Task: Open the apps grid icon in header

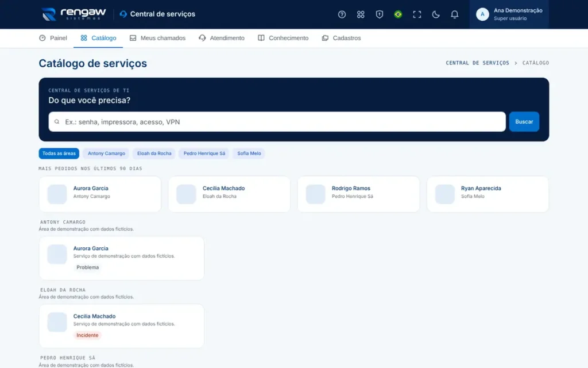Action: coord(361,14)
